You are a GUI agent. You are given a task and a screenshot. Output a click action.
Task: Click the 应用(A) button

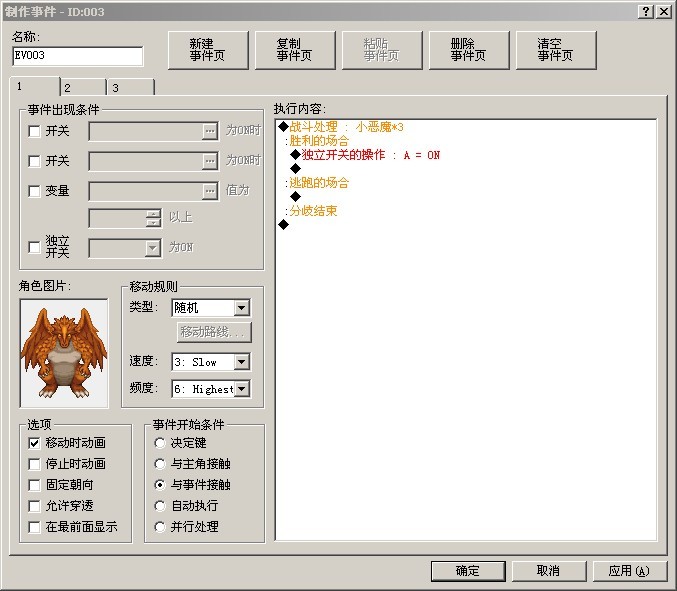tap(630, 571)
